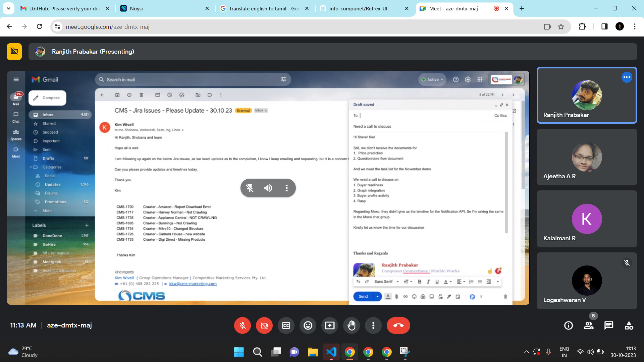This screenshot has width=644, height=362.
Task: Show everyone participants panel
Action: [x=589, y=325]
